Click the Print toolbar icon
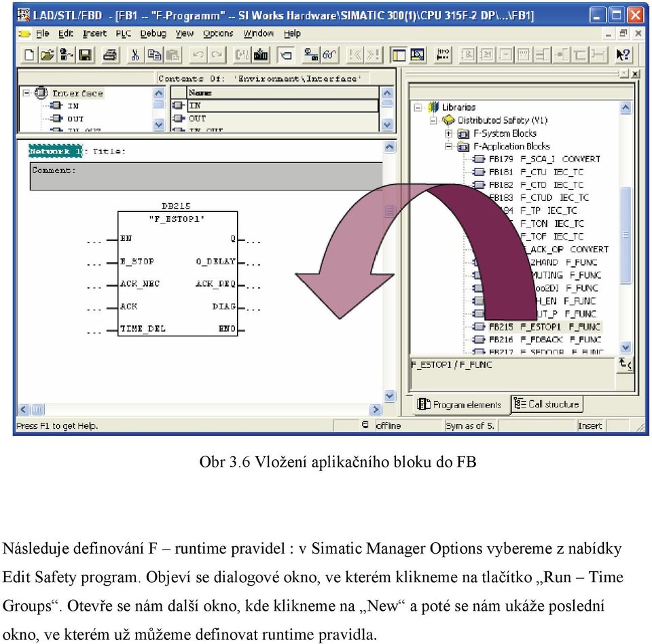Screen dimensions: 652x644 point(110,55)
